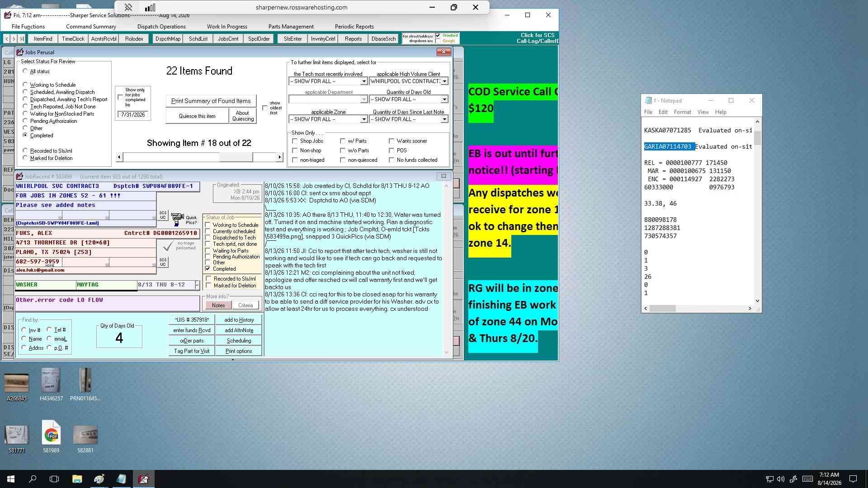Click the go-to-last-record arrow in toolbar
The height and width of the screenshot is (488, 868).
pos(21,39)
